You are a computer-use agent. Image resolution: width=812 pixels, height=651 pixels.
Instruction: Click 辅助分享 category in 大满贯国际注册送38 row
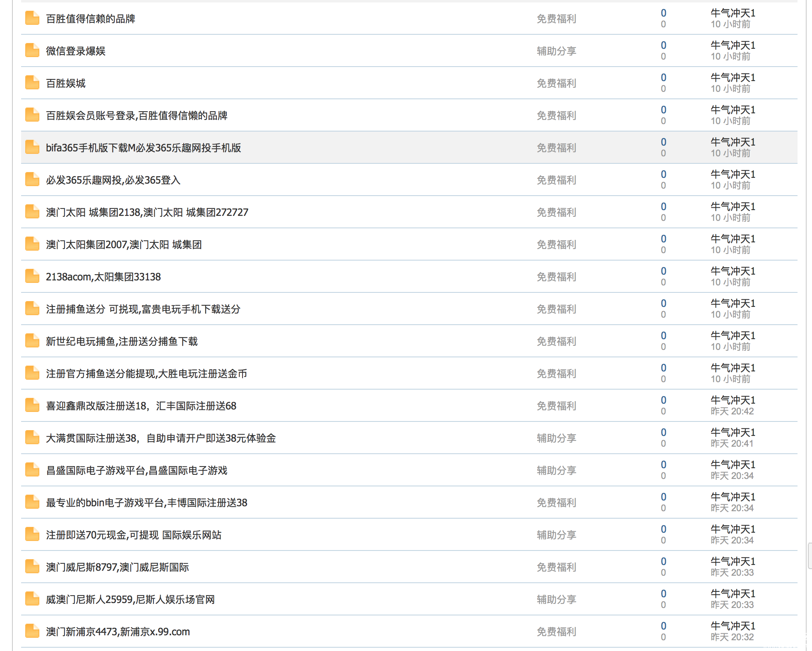click(556, 438)
